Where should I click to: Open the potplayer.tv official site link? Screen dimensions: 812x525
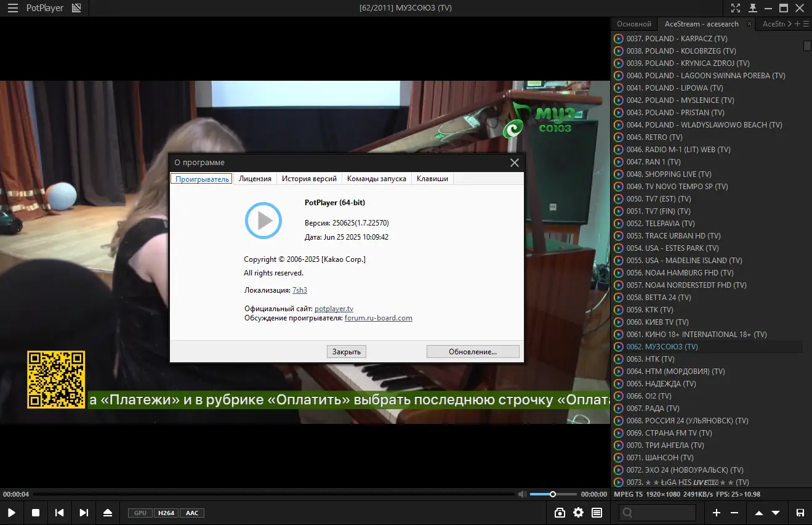pyautogui.click(x=334, y=309)
